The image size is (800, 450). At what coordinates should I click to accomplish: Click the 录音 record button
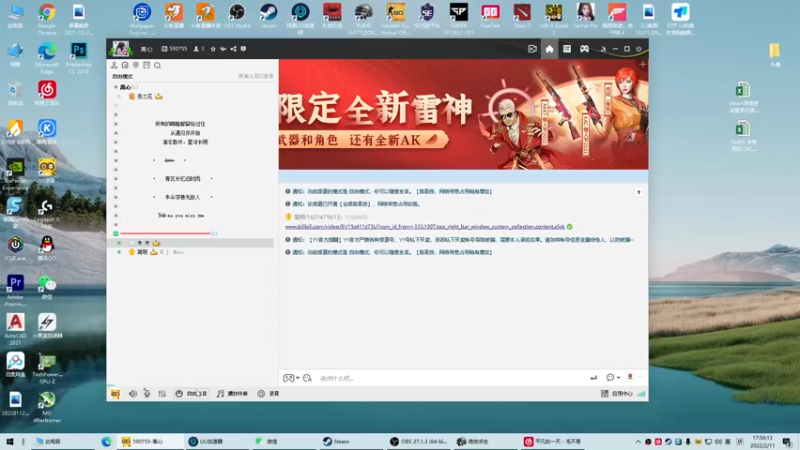coord(268,394)
